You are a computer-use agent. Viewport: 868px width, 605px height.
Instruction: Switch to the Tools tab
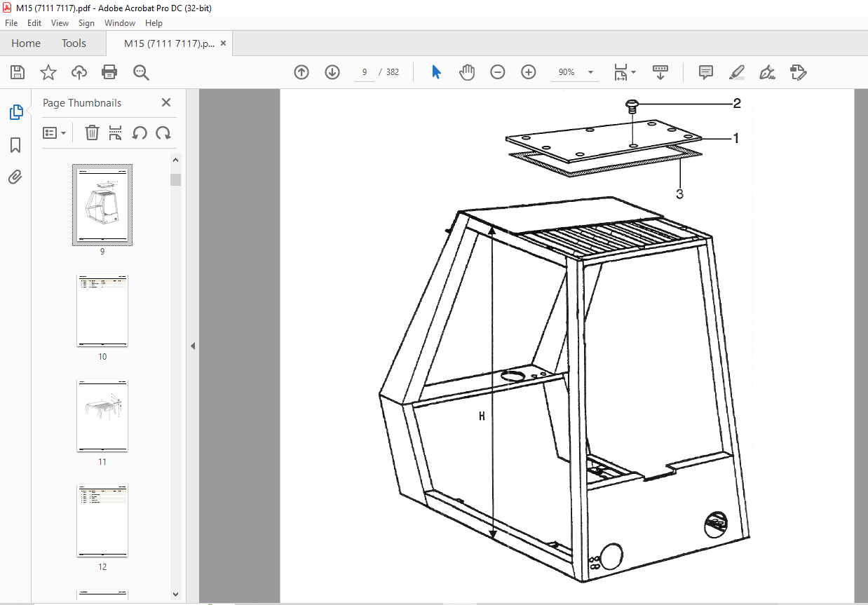click(x=74, y=43)
